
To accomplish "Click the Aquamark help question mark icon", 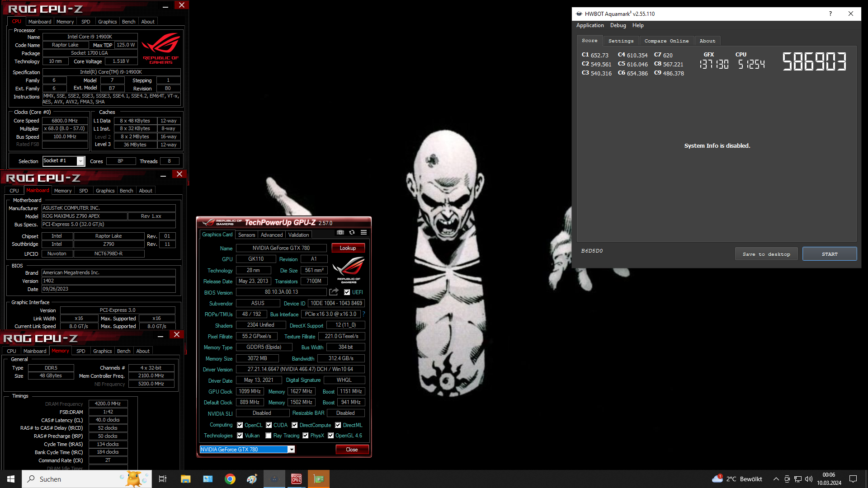I will click(x=830, y=14).
